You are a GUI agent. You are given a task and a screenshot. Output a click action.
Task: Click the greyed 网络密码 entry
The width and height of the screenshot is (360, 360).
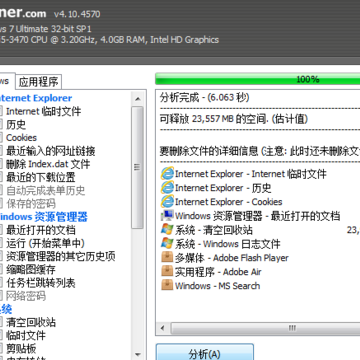[26, 296]
